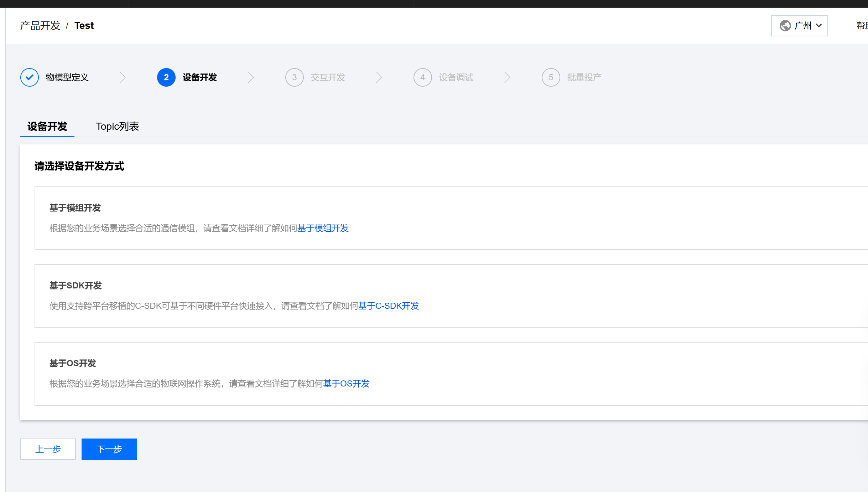Open the 基于模组开发 documentation link

point(323,228)
